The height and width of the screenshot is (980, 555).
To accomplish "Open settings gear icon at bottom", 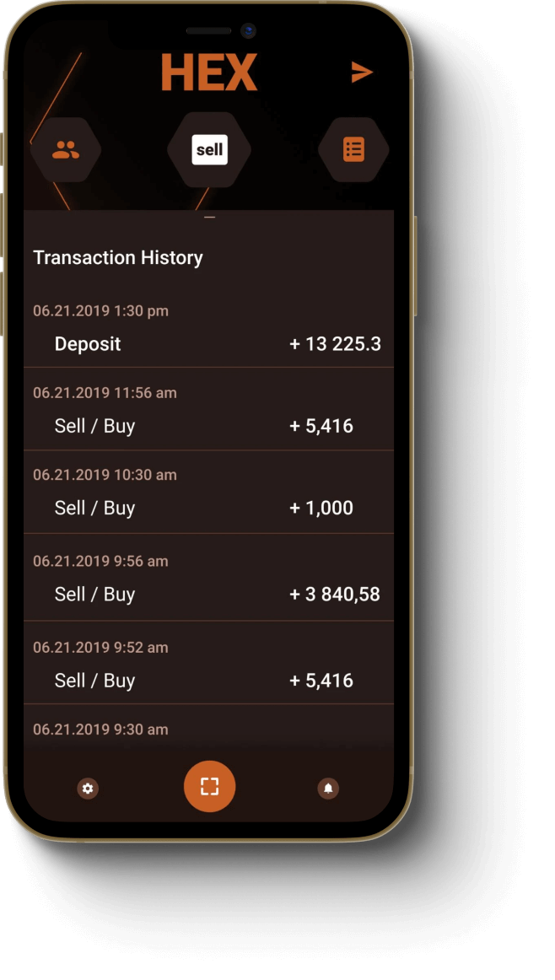I will tap(88, 788).
